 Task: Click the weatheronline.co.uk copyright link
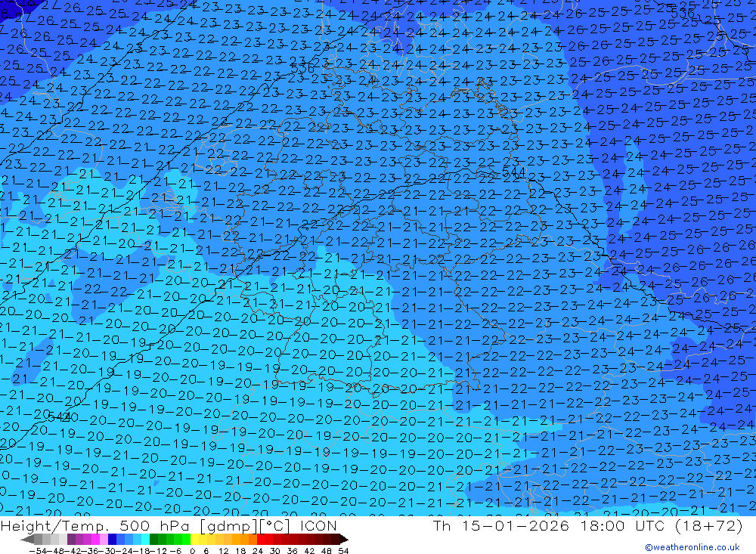(692, 547)
